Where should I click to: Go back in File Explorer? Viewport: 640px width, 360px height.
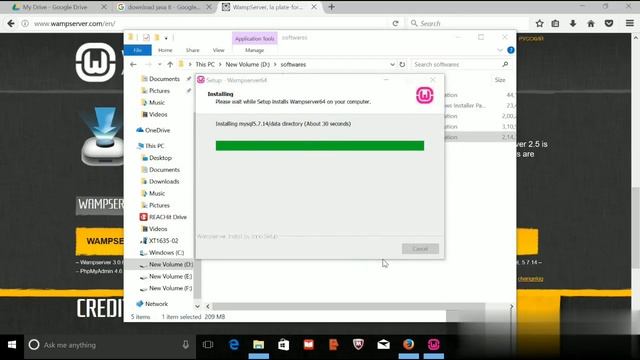coord(133,64)
